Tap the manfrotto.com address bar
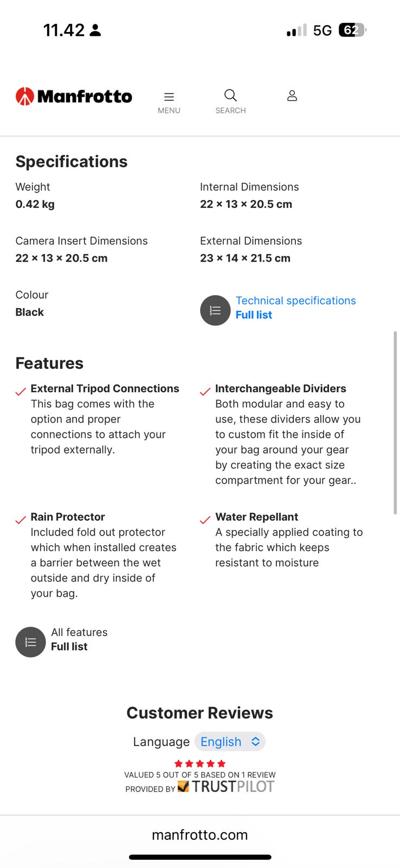 coord(200,835)
